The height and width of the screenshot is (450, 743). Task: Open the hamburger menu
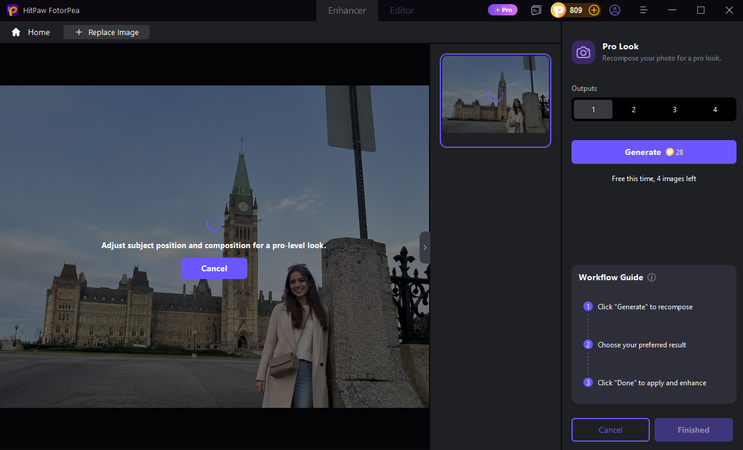643,10
